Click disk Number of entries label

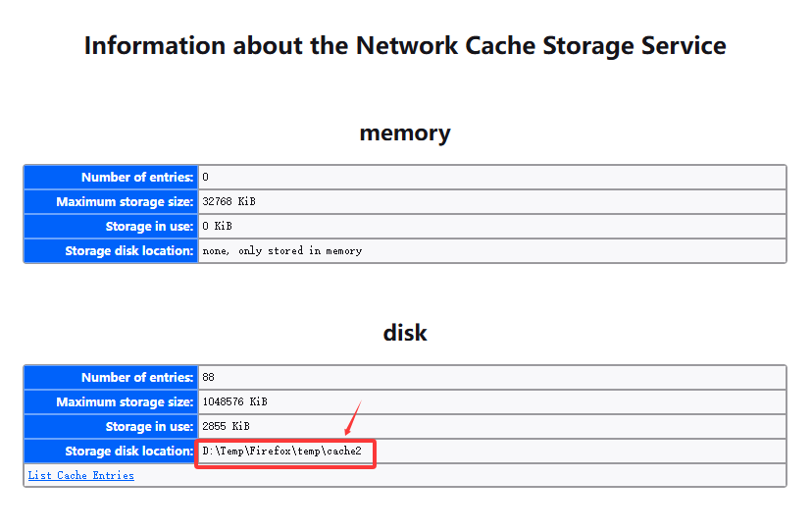tap(137, 378)
